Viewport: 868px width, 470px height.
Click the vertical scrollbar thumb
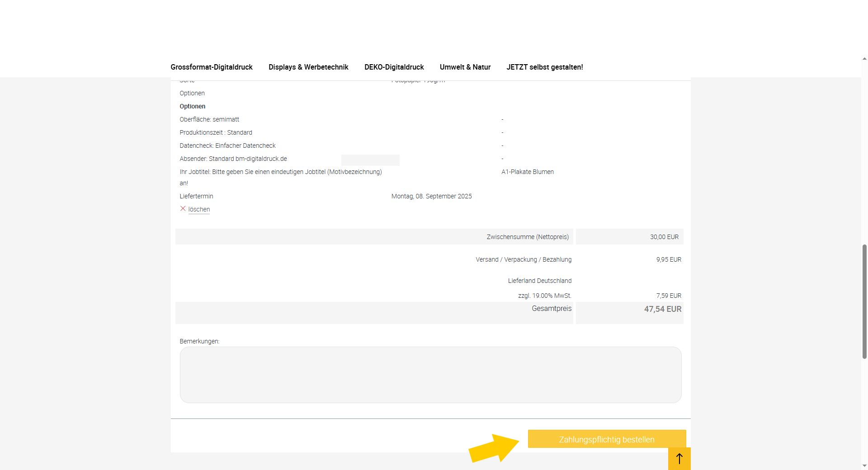pyautogui.click(x=864, y=301)
